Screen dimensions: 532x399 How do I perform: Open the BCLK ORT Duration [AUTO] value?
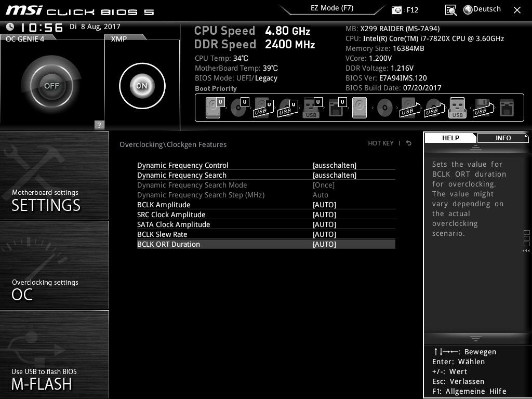click(324, 244)
